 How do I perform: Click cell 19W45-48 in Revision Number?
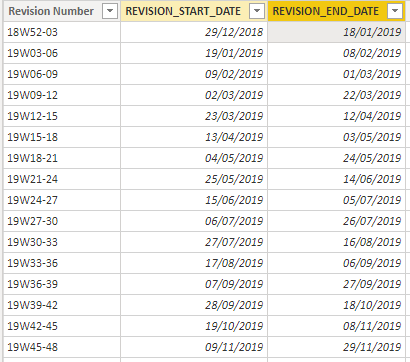(62, 347)
